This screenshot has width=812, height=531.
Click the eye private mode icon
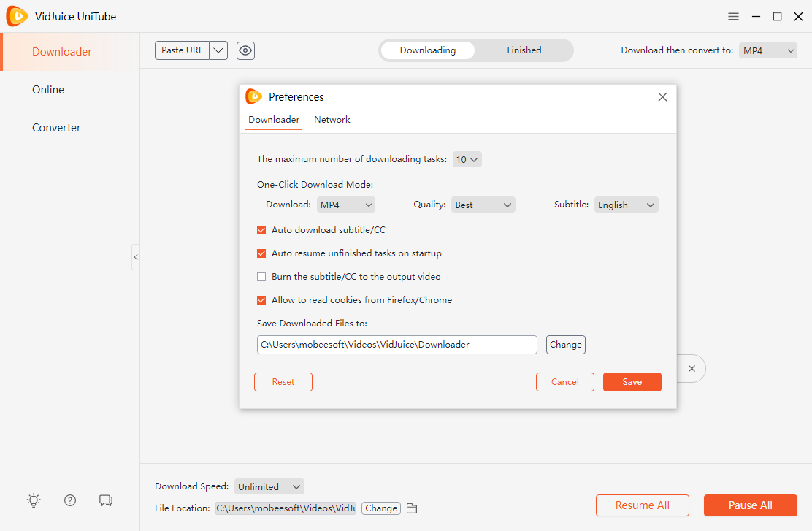245,50
